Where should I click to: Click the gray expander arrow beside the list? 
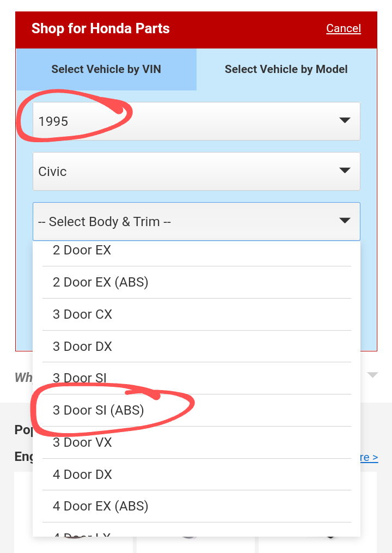pos(372,375)
